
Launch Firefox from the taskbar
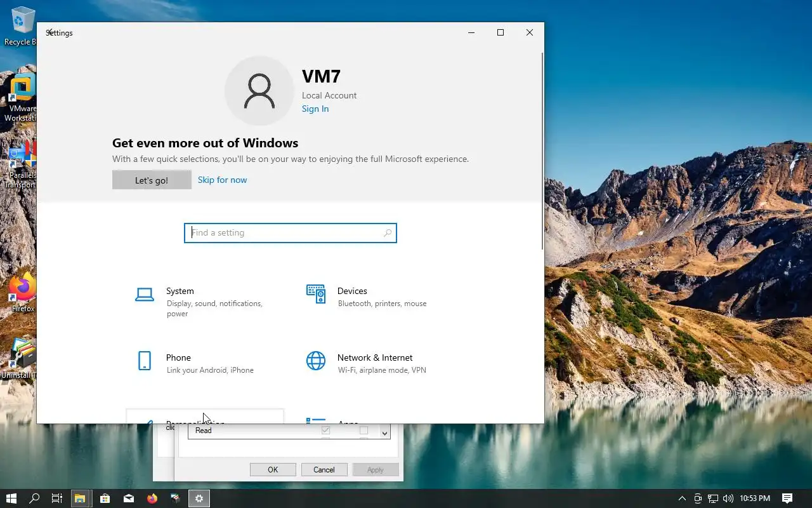click(152, 498)
